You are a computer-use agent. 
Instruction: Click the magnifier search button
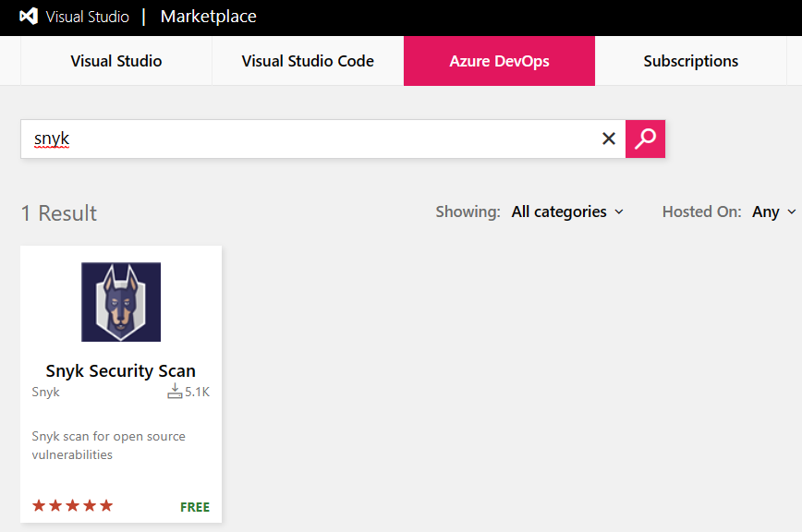[645, 139]
